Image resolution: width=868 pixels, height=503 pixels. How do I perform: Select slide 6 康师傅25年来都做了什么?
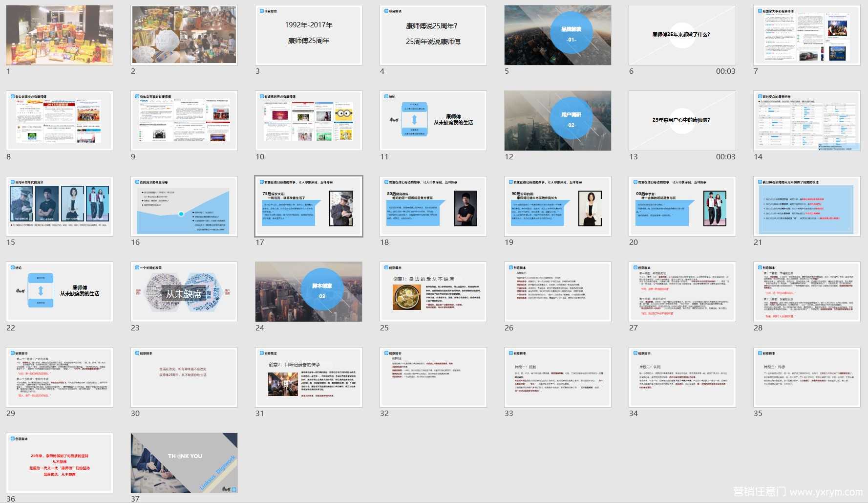(682, 35)
